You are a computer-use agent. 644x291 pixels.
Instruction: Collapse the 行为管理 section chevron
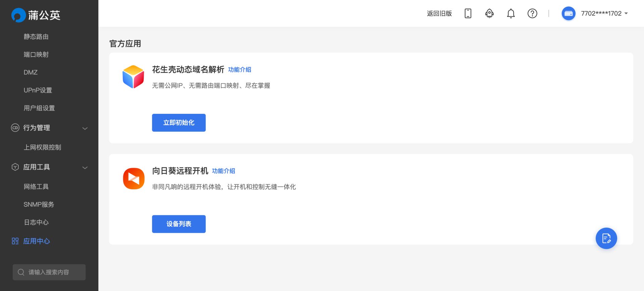85,128
